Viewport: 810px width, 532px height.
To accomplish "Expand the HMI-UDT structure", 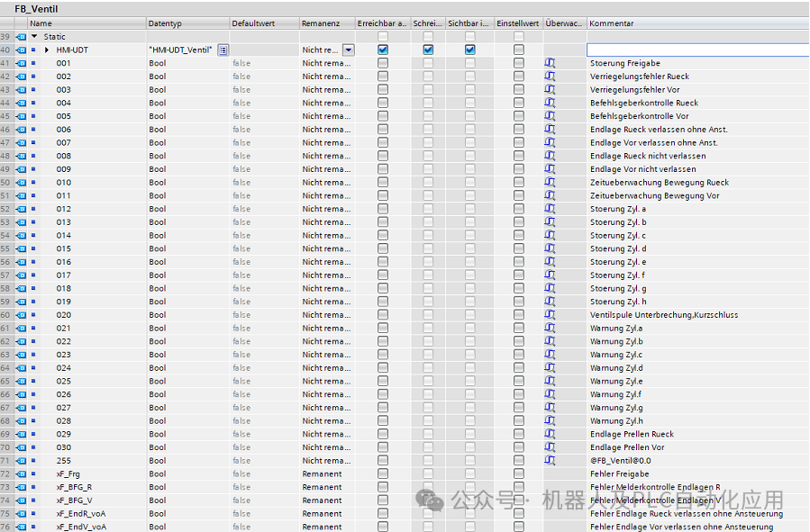I will tap(47, 50).
